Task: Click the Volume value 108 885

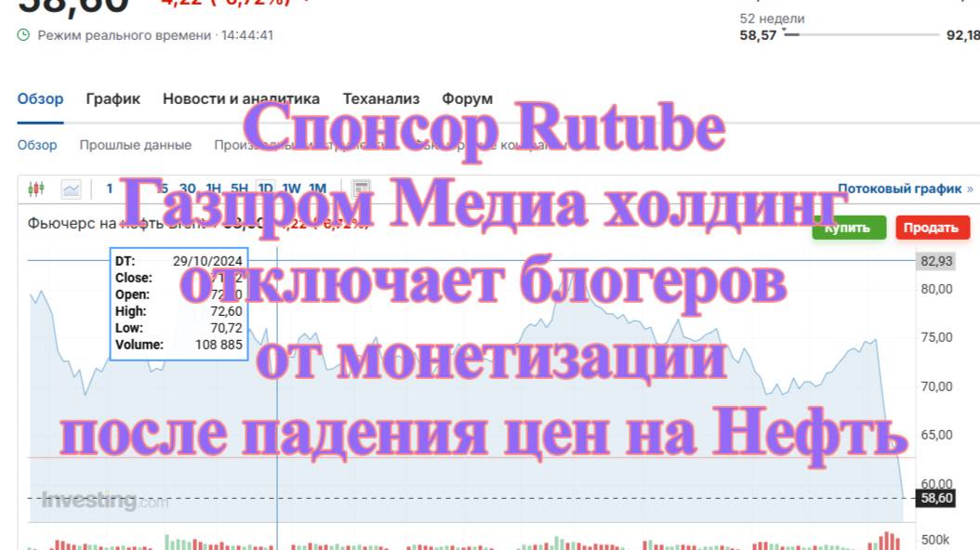Action: click(x=219, y=345)
